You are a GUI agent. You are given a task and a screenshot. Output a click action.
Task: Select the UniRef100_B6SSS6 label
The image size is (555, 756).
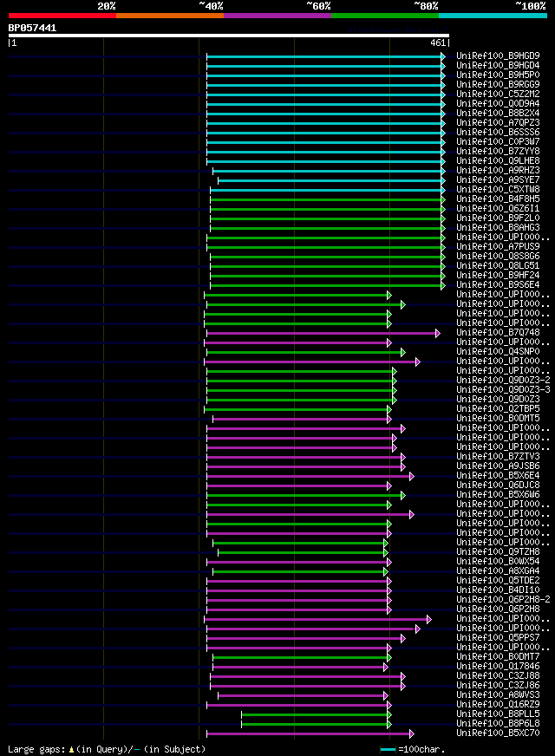tap(498, 132)
